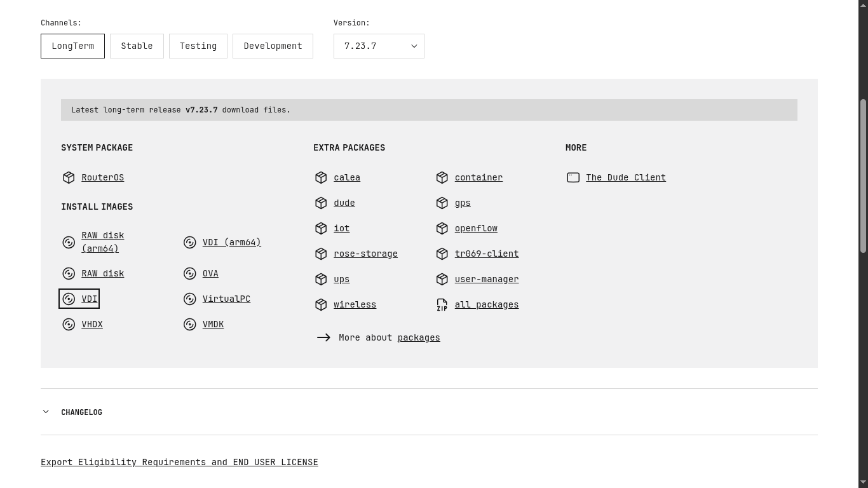Download the iot extra package
The image size is (868, 488).
(341, 228)
